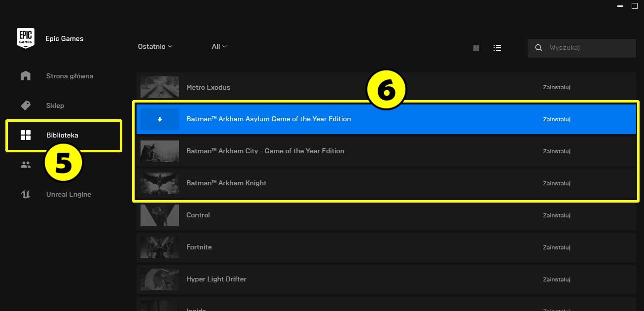
Task: Click the Biblioteka grid icon
Action: [x=26, y=135]
